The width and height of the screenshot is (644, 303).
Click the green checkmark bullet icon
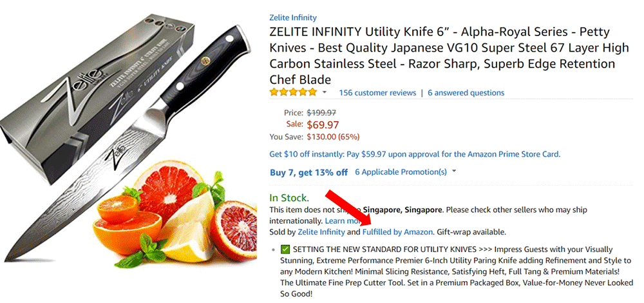pyautogui.click(x=285, y=249)
